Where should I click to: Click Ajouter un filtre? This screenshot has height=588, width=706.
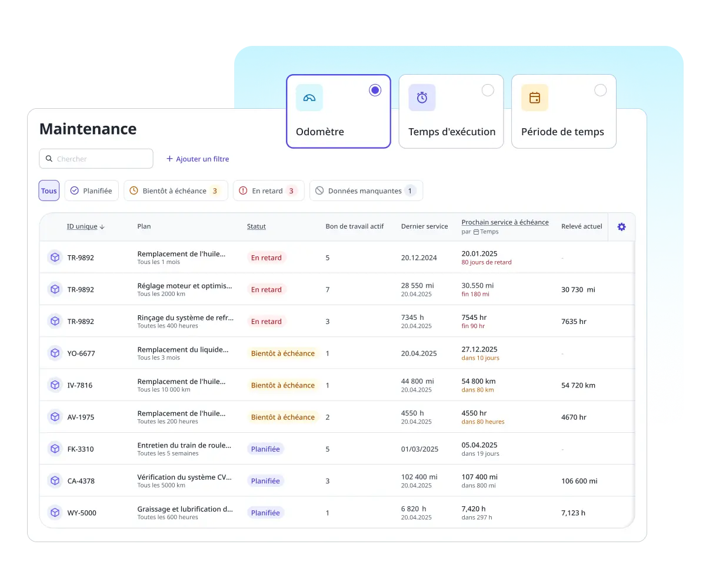pyautogui.click(x=198, y=159)
